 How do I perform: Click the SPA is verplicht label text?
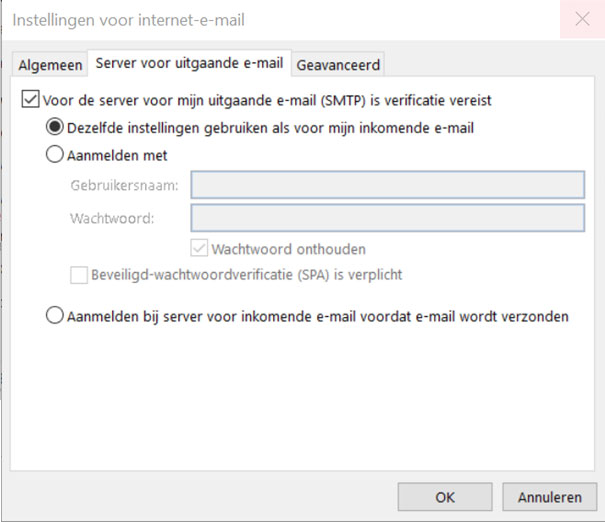[x=247, y=275]
